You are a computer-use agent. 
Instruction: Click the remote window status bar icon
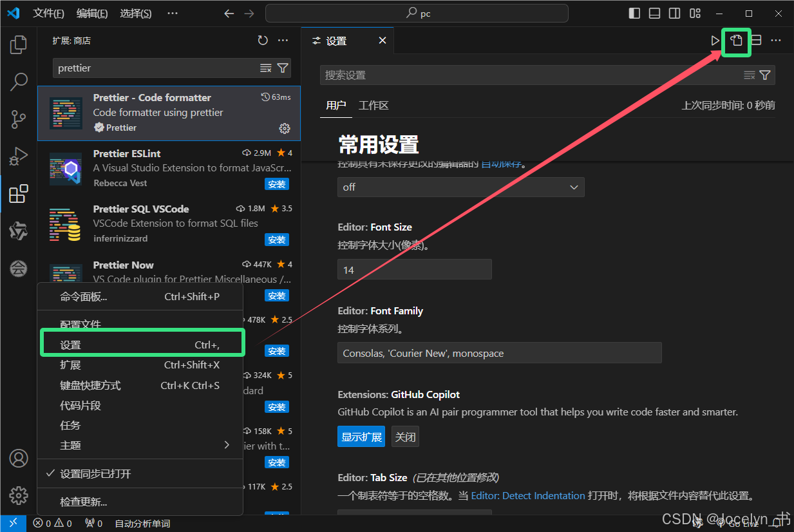(13, 524)
